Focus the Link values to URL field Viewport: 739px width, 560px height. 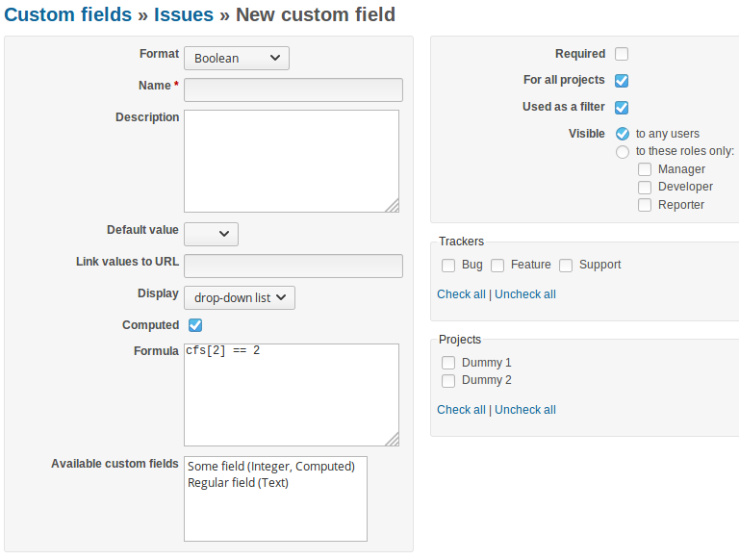293,266
